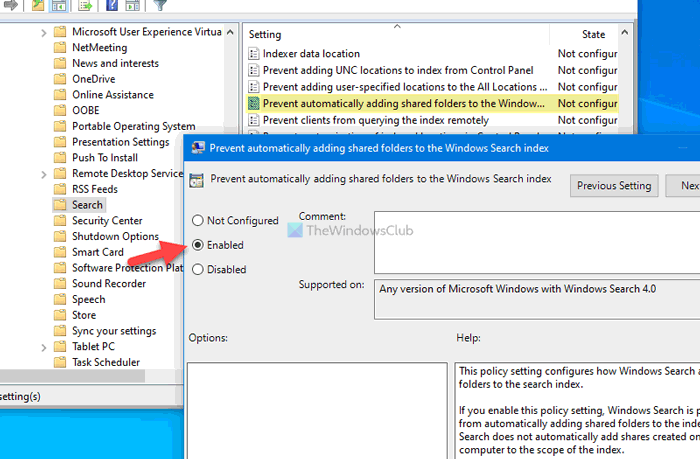The height and width of the screenshot is (459, 700).
Task: Select Shutdown Options tree item
Action: click(x=115, y=236)
